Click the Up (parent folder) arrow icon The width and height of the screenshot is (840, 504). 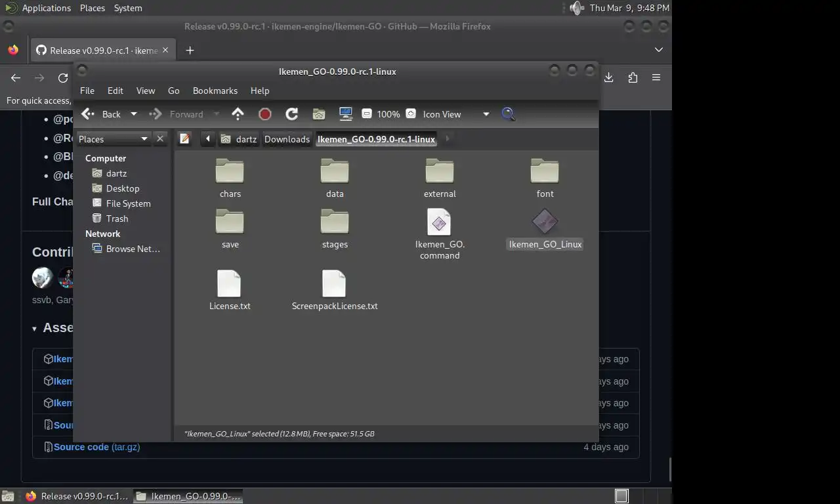238,114
